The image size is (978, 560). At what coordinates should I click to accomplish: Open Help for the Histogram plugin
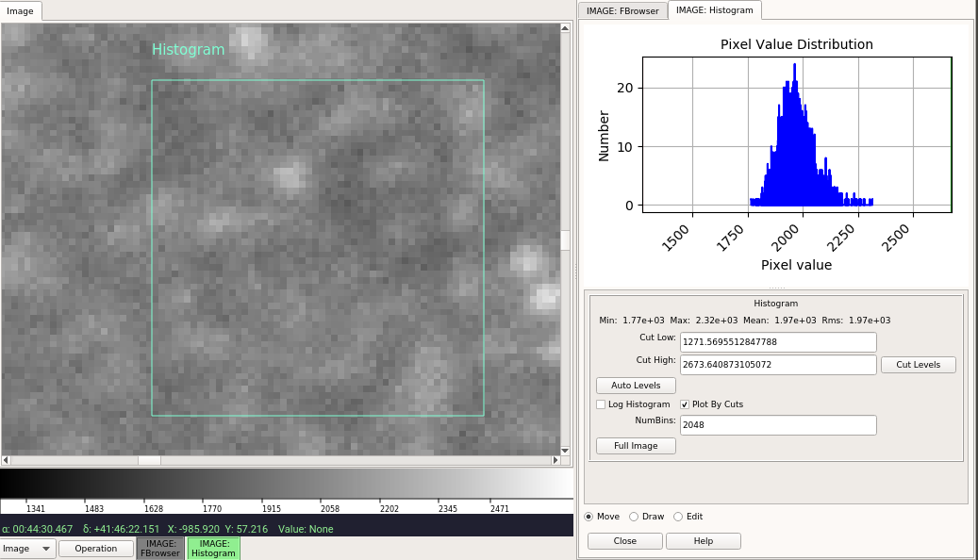point(703,541)
